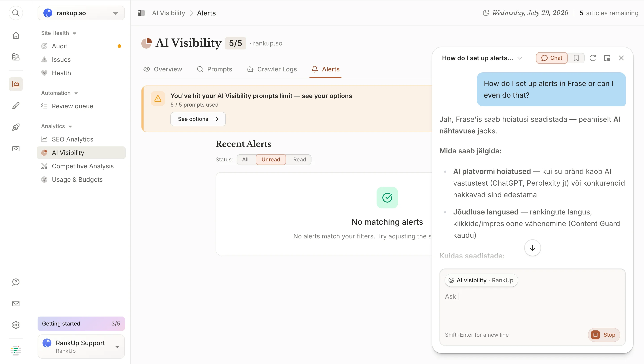Open the chat conversation title dropdown
Screen dimensions: 644x364
pyautogui.click(x=482, y=58)
